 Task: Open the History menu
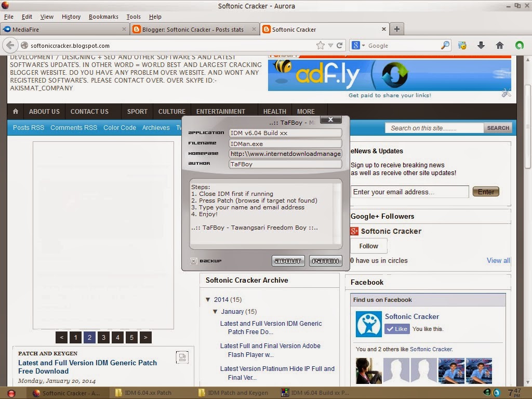click(71, 17)
